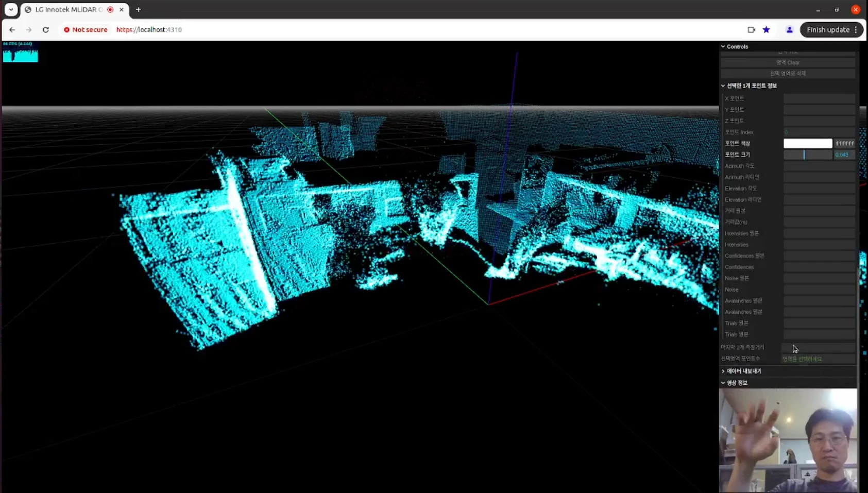Click the 거리값(m) field

[x=819, y=222]
